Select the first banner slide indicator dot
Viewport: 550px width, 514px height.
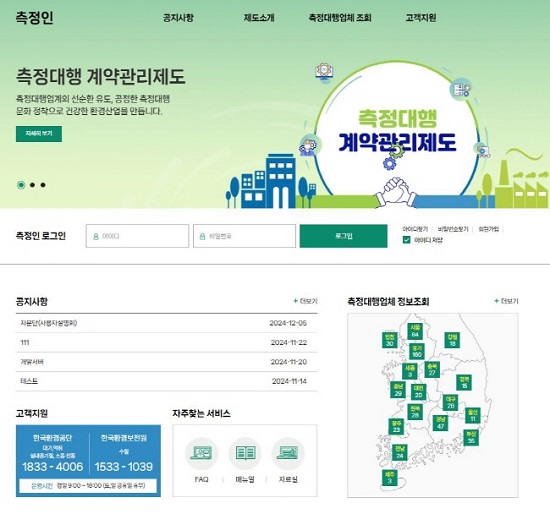point(21,185)
